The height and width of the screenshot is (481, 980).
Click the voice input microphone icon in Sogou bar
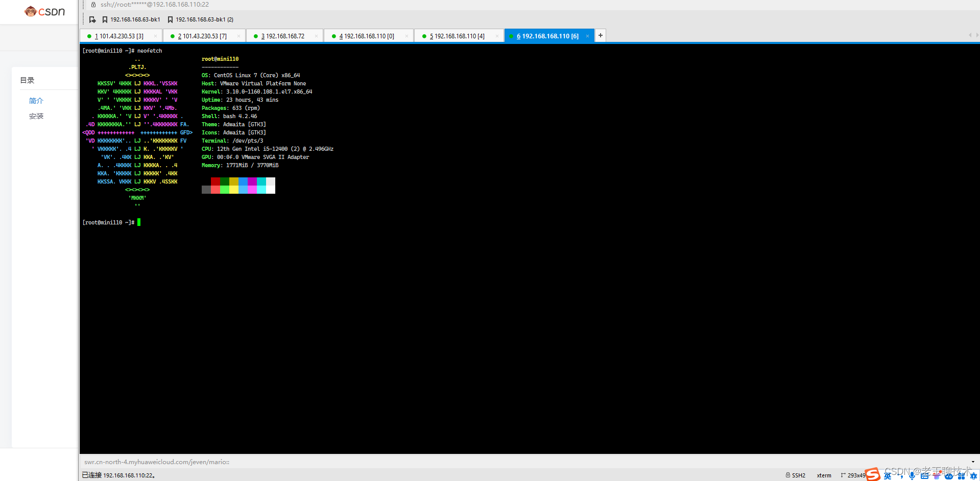click(x=913, y=476)
